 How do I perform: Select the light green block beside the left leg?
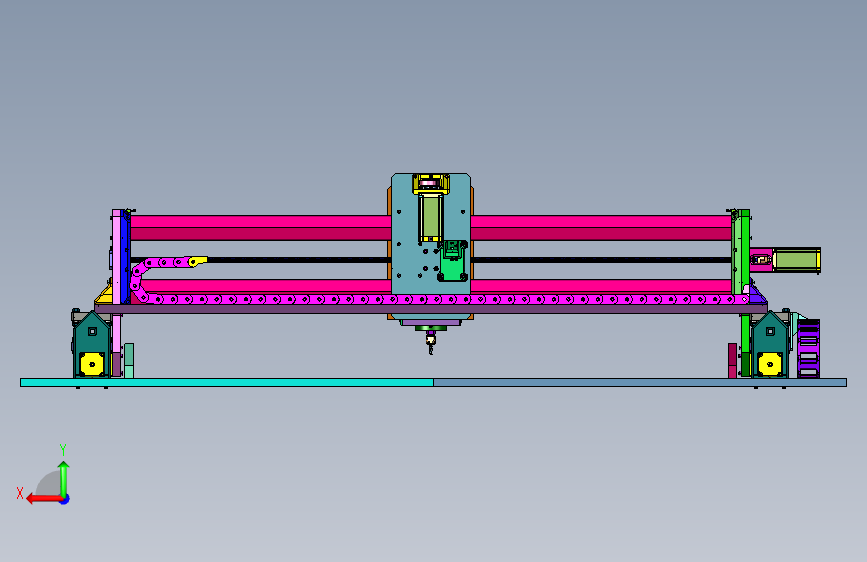129,361
